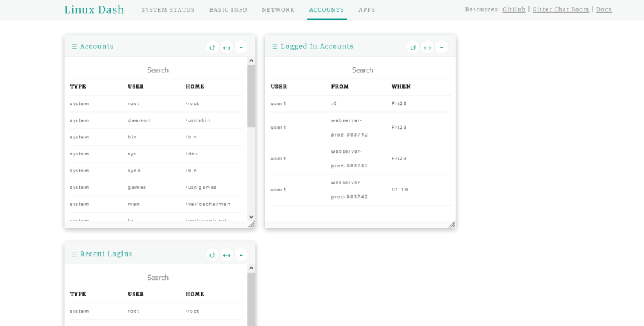
Task: Click resize grip of Logged In Accounts widget
Action: tap(452, 224)
